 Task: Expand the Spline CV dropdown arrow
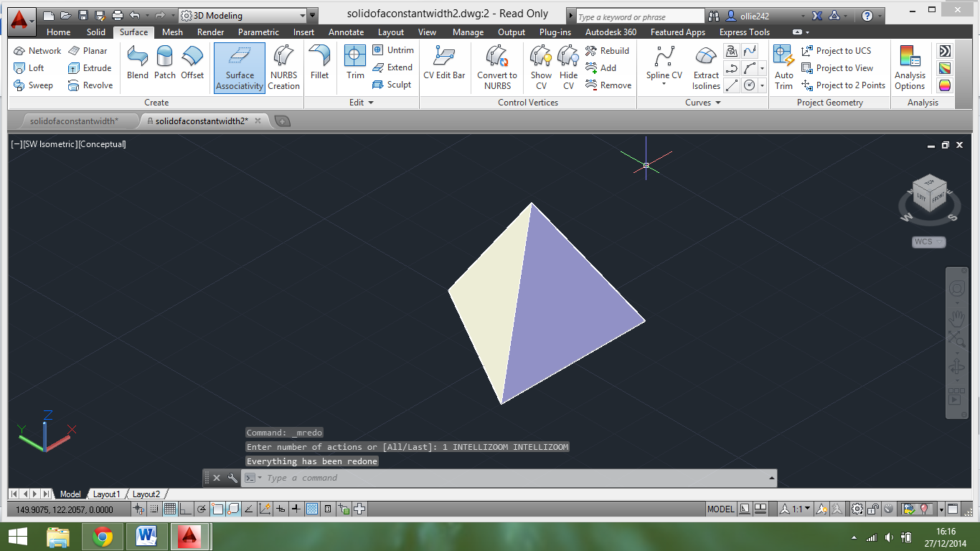click(664, 85)
